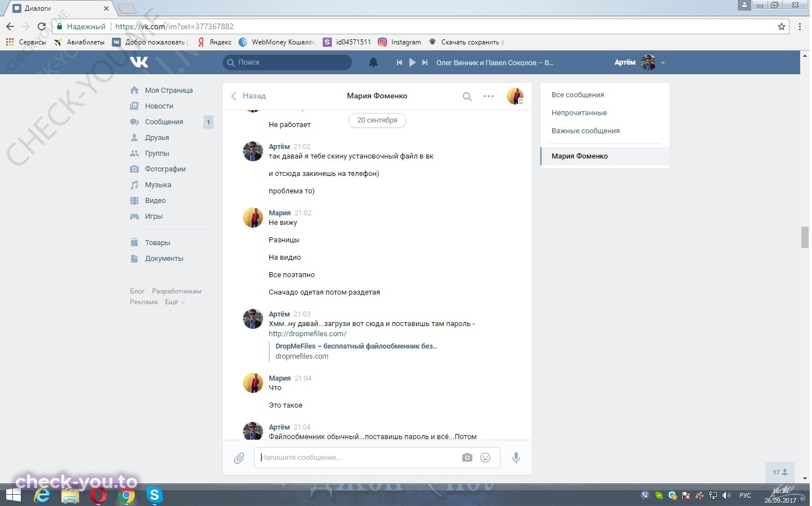Open the emoji smiley picker
The height and width of the screenshot is (506, 812).
485,458
